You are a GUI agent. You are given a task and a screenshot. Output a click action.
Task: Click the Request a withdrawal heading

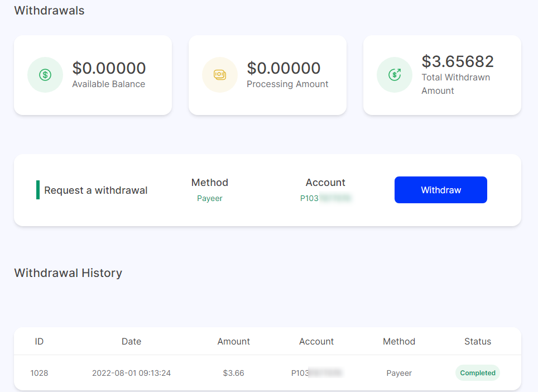[96, 190]
